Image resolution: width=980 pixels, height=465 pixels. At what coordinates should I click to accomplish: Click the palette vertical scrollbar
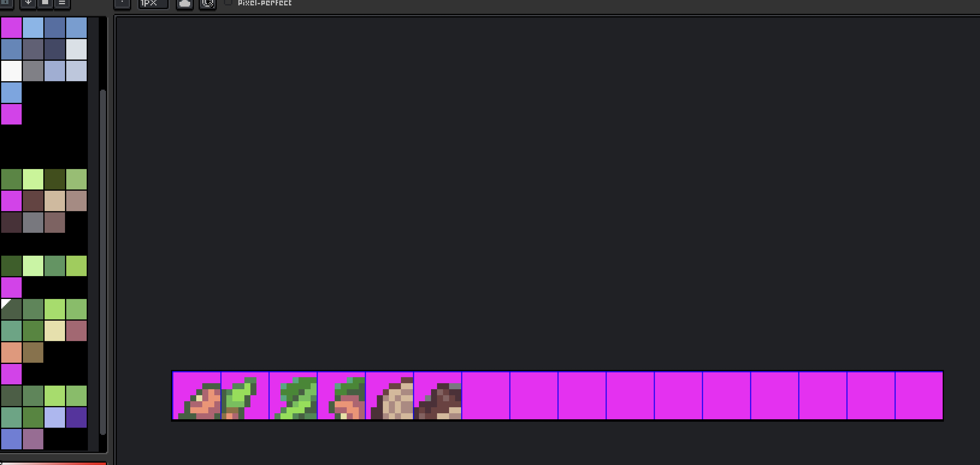click(103, 262)
